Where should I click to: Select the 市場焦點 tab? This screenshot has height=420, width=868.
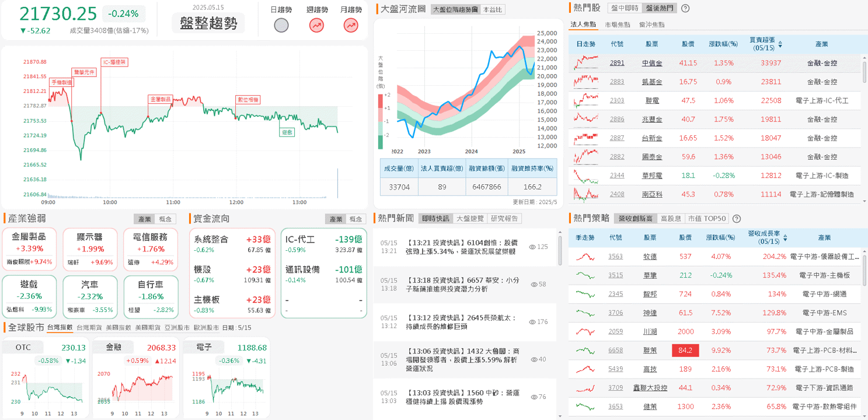point(618,24)
